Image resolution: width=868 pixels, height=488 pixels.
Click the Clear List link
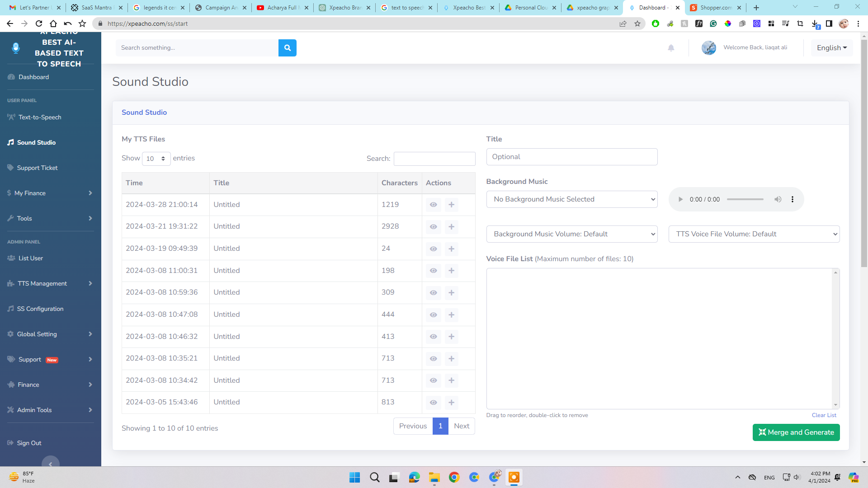824,415
